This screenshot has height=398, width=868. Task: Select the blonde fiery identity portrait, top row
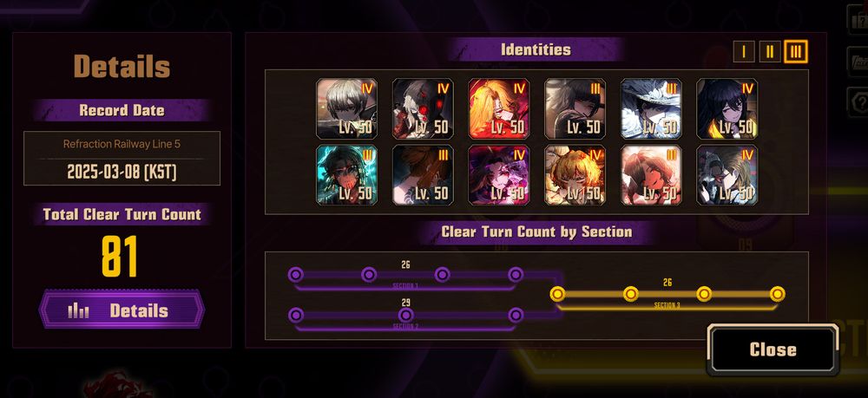[499, 108]
